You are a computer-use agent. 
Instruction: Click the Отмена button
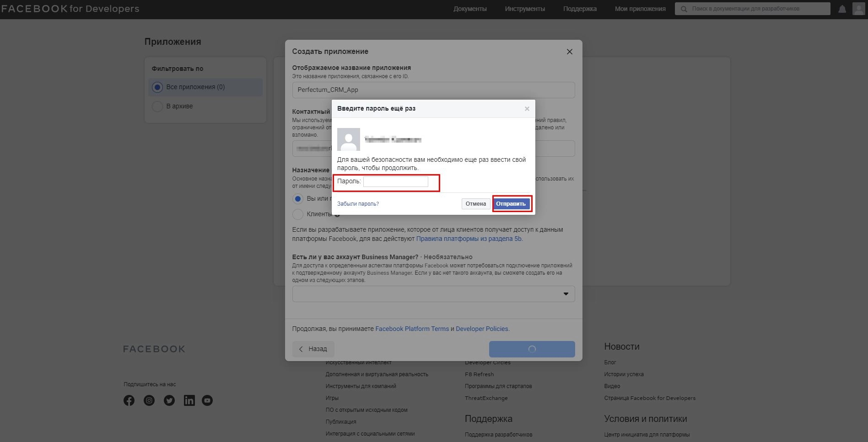476,204
